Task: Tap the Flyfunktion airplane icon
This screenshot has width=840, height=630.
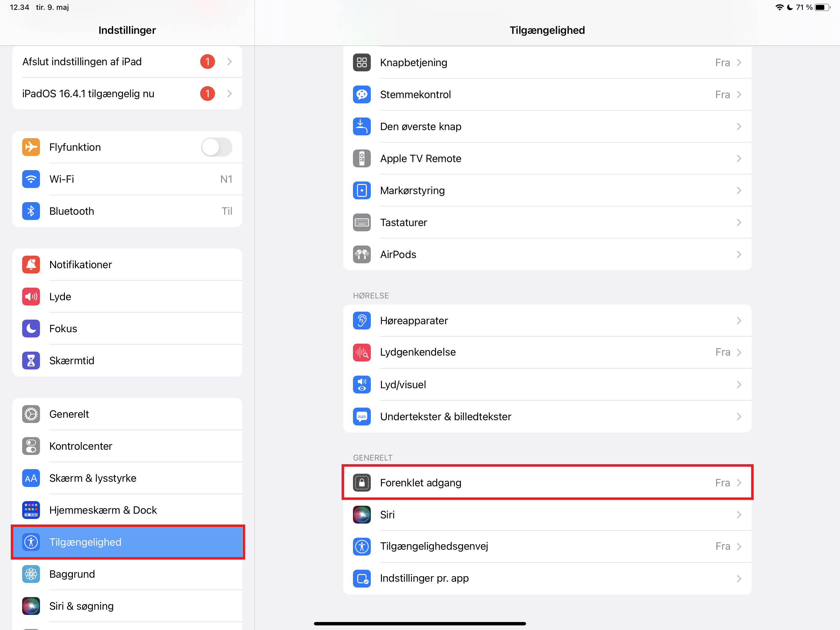Action: pyautogui.click(x=31, y=147)
